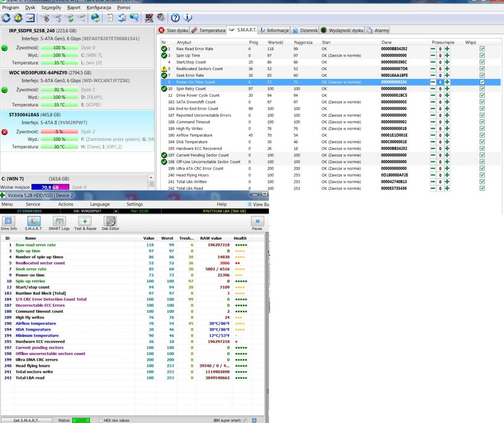This screenshot has height=423, width=504.
Task: Click the x button next to serial number
Action: tap(116, 211)
